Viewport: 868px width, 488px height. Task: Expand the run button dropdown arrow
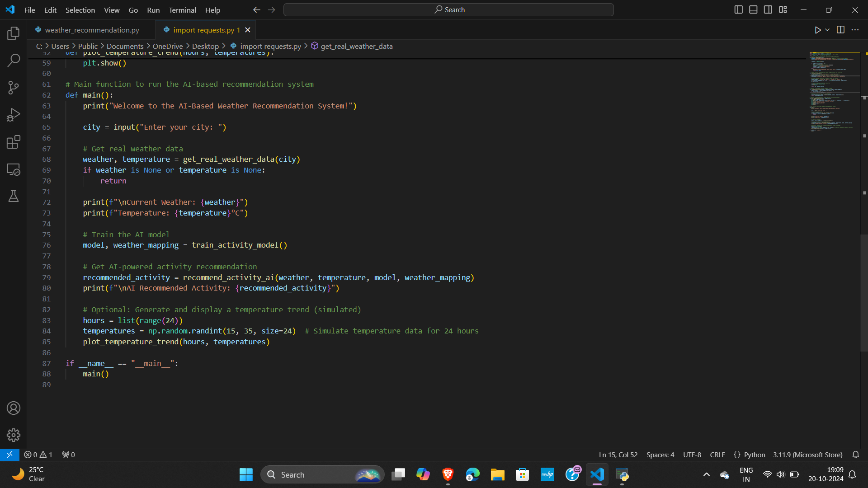(827, 30)
